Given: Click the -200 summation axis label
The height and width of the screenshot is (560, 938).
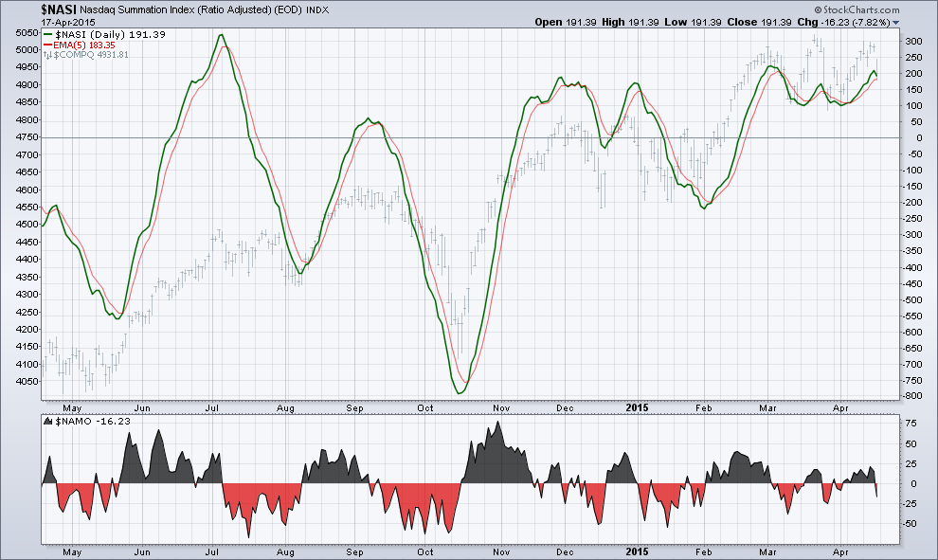Looking at the screenshot, I should pos(911,202).
